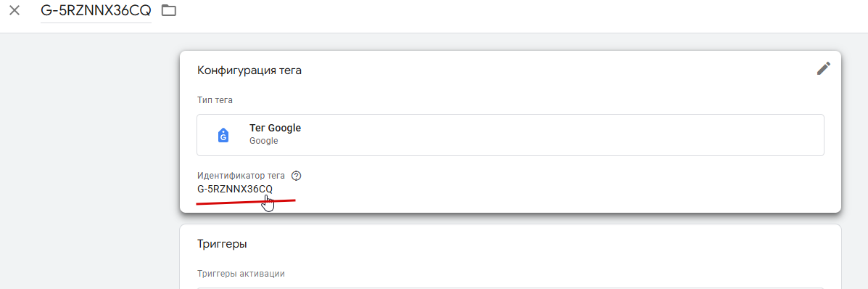Click the Google subtitle under Тег Google

coord(263,141)
